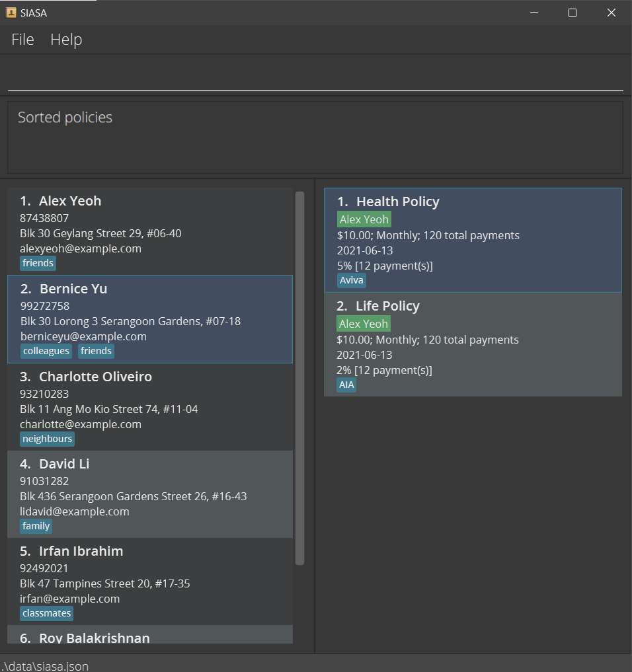This screenshot has height=672, width=632.
Task: Click email irfan@example.com
Action: pos(70,599)
